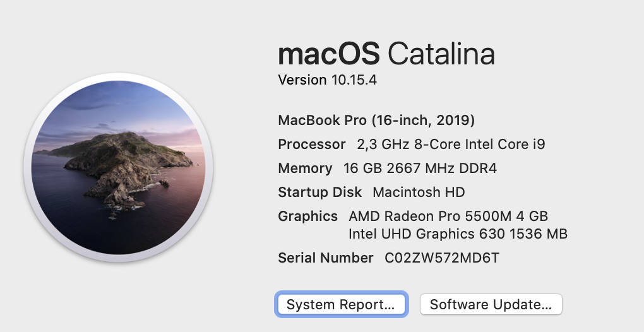The width and height of the screenshot is (644, 332).
Task: Select the MacBook Pro (16-inch, 2019) model line
Action: 376,121
